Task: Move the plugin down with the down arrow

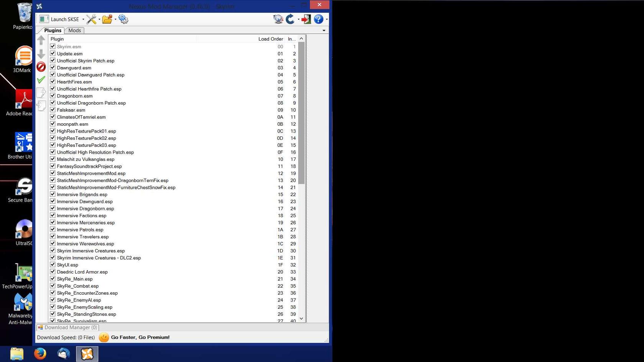Action: point(41,54)
